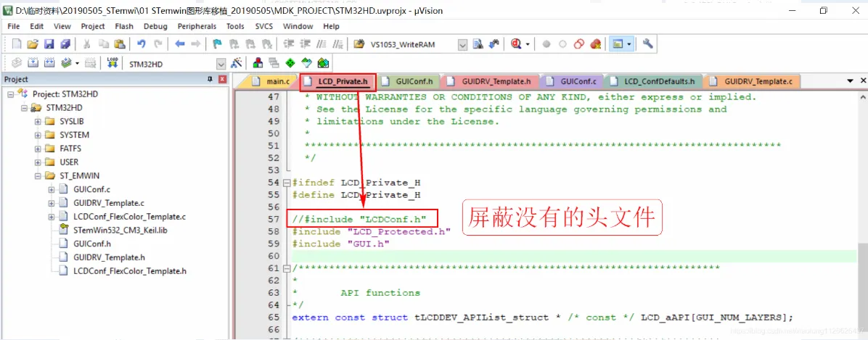Viewport: 868px width, 340px height.
Task: Open Configuration with the wrench icon
Action: click(647, 43)
